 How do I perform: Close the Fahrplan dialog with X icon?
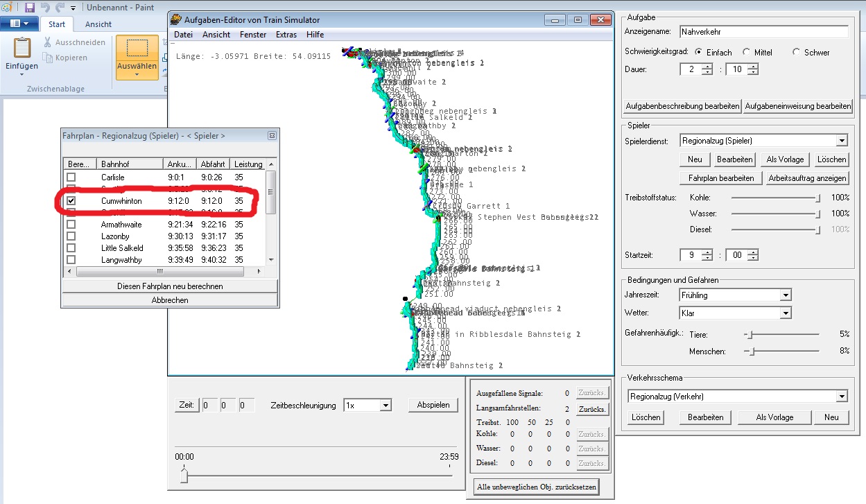[x=272, y=136]
